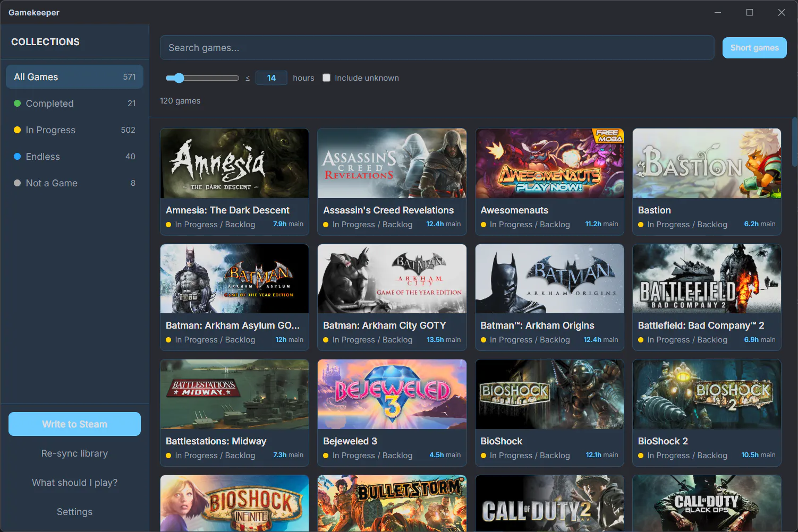Open the Bastion cover image

pyautogui.click(x=707, y=163)
